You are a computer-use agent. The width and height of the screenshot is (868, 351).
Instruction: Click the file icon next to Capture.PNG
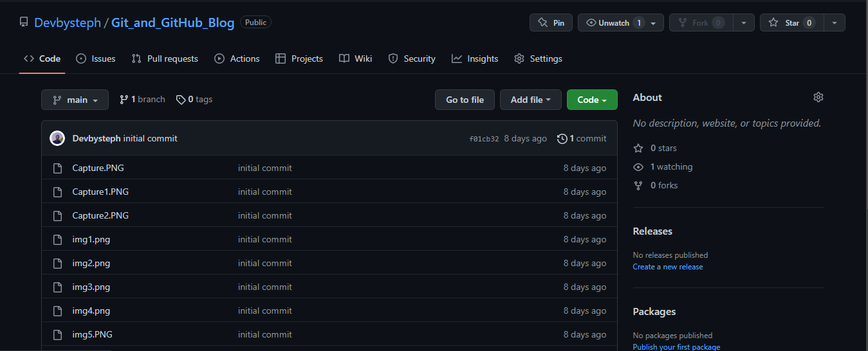(57, 168)
